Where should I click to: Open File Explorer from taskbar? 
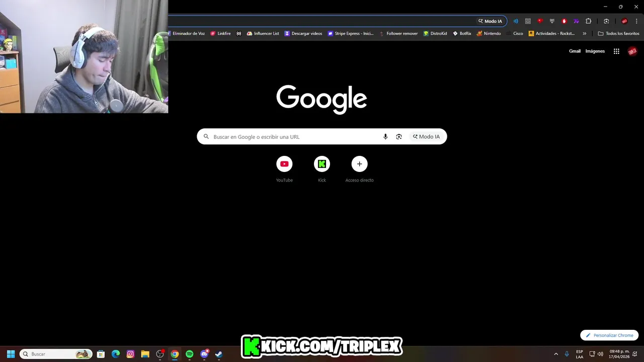coord(145,354)
